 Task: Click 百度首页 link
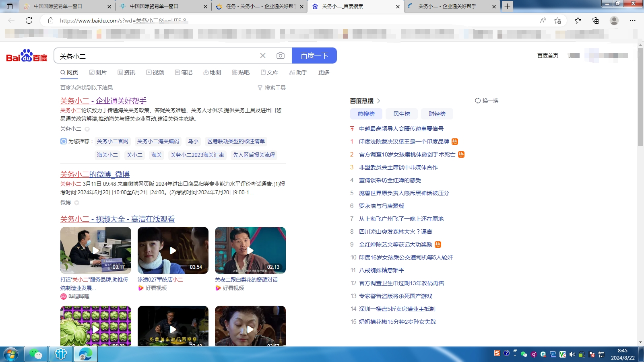548,56
